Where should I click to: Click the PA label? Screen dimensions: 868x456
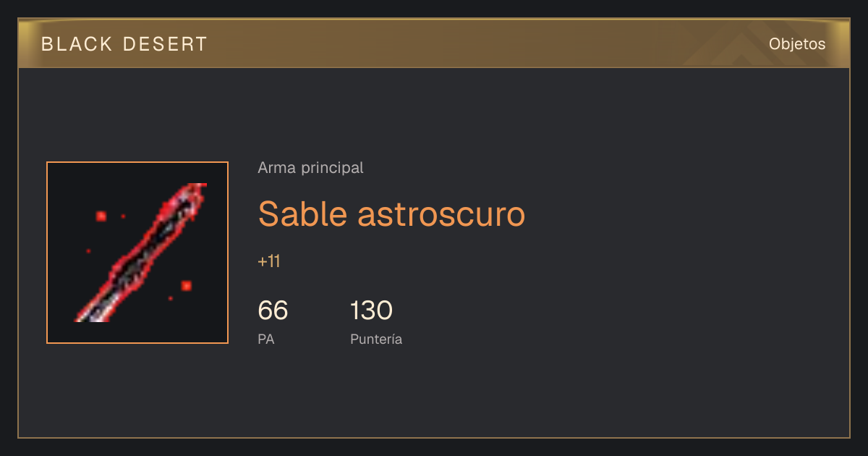click(266, 339)
